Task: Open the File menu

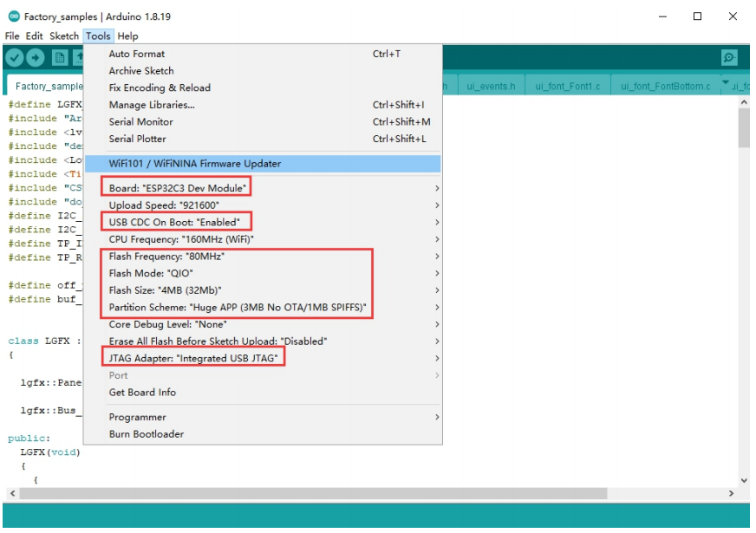Action: pyautogui.click(x=12, y=36)
